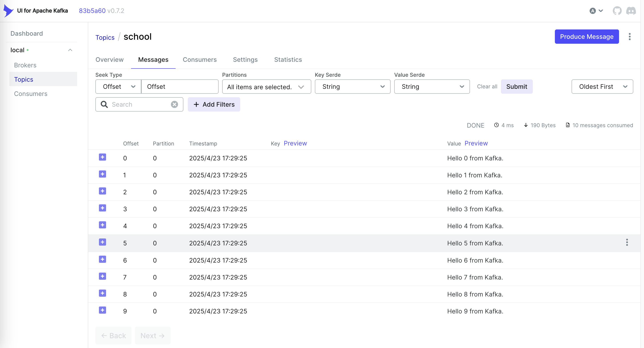Expand message row with offset 3

point(102,208)
